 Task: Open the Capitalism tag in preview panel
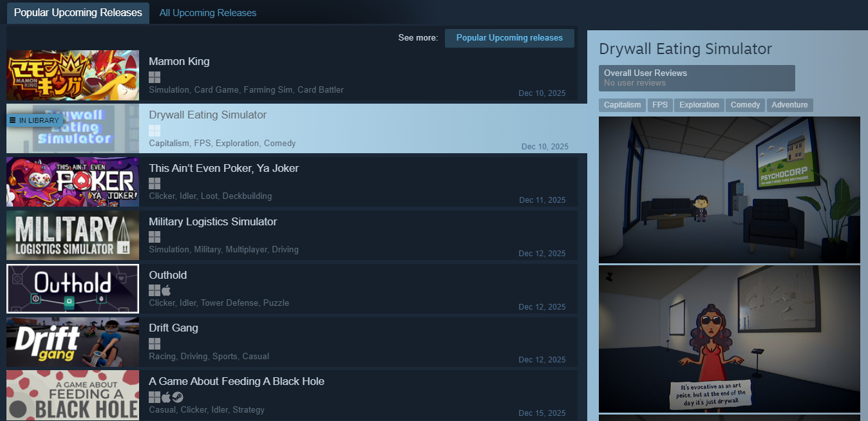(622, 105)
